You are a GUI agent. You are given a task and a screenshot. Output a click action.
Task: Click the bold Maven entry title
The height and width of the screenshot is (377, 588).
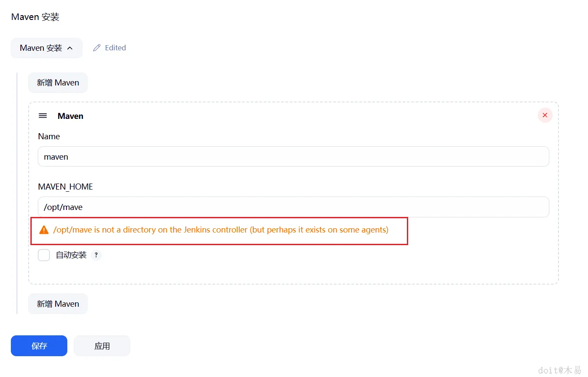pos(70,116)
